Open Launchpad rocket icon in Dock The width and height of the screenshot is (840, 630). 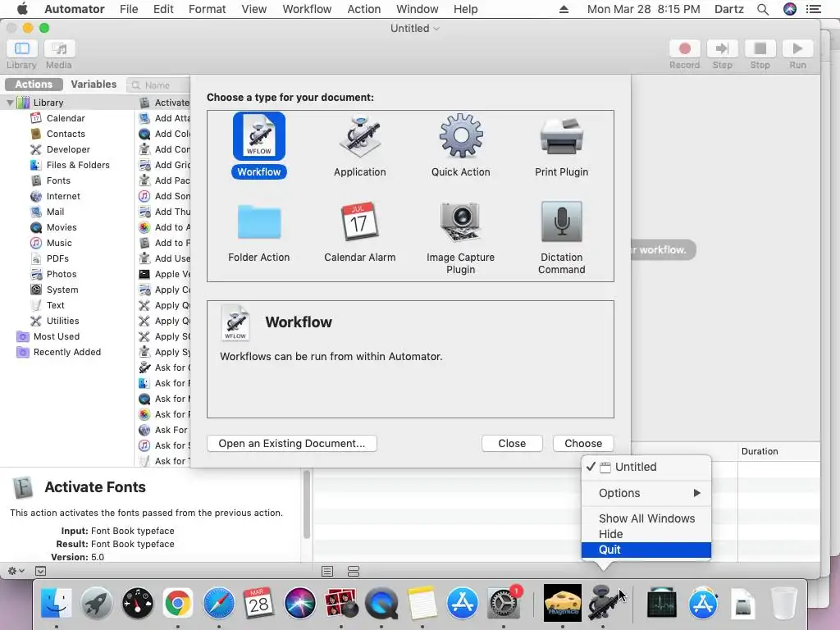click(97, 603)
